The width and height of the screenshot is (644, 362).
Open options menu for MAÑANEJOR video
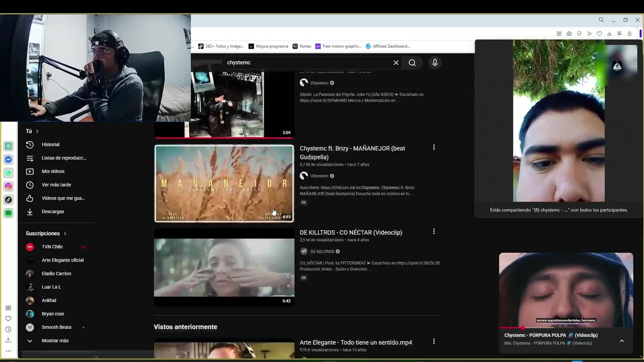tap(434, 147)
